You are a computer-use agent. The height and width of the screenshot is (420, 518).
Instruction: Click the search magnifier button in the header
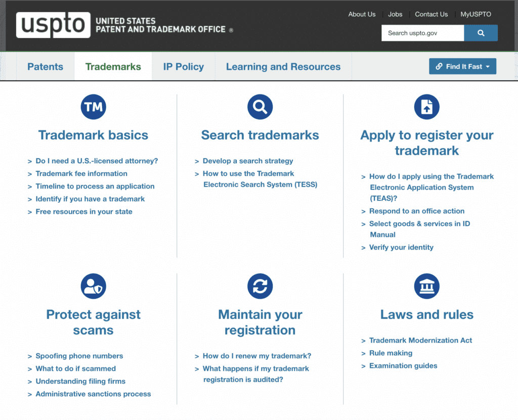(x=481, y=32)
